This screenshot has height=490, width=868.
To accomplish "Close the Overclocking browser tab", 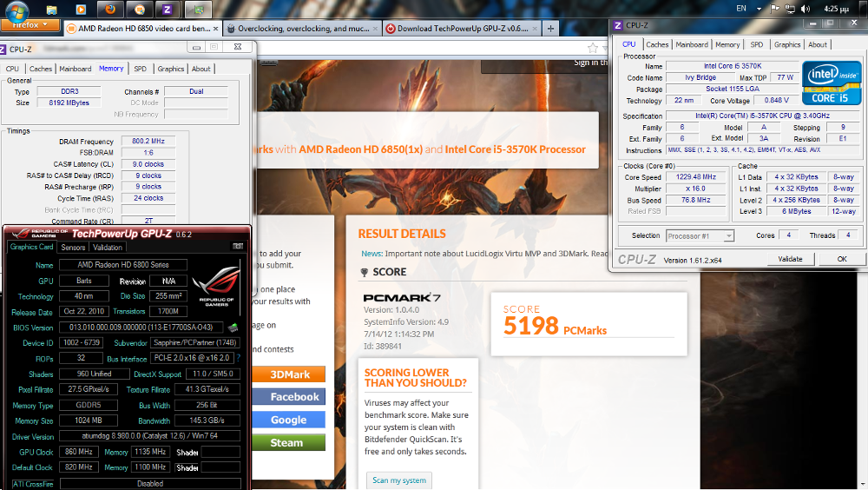I will [375, 29].
